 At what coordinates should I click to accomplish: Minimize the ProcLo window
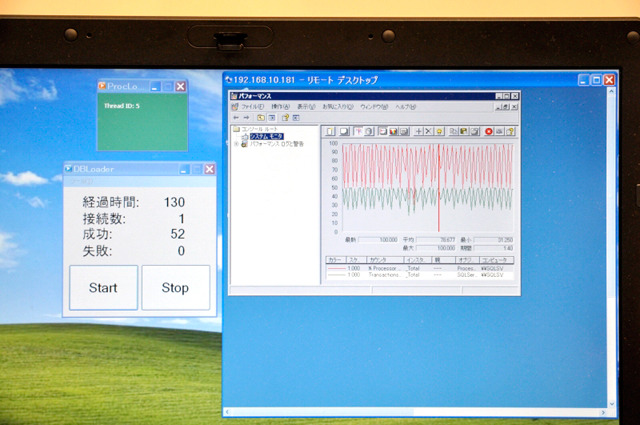click(155, 87)
